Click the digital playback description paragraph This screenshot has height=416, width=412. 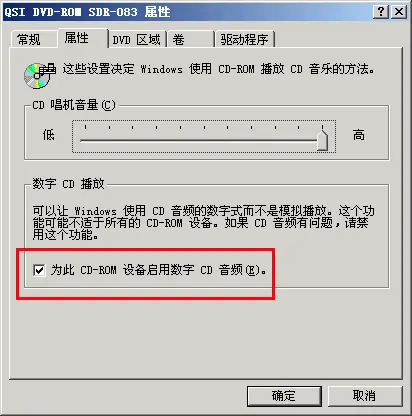[x=203, y=223]
